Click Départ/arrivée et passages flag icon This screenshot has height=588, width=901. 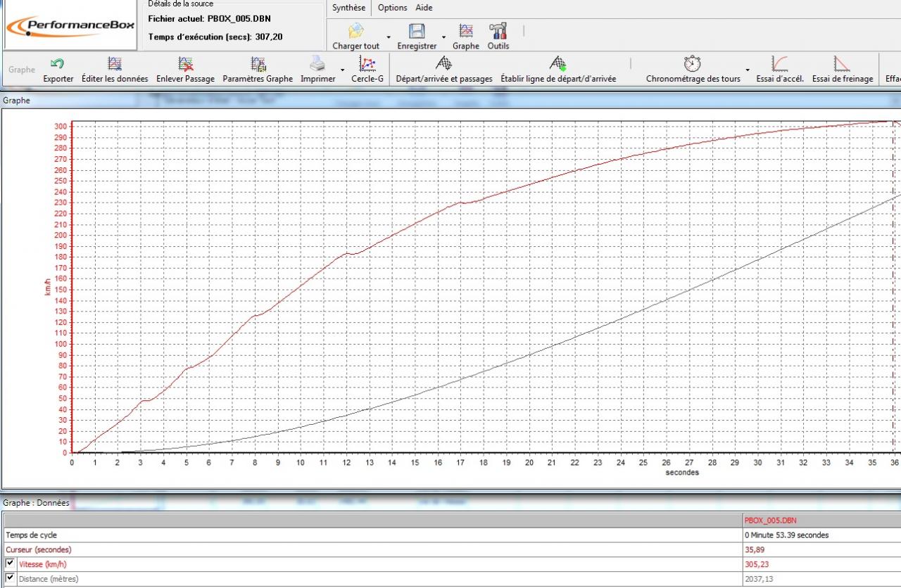(x=444, y=64)
